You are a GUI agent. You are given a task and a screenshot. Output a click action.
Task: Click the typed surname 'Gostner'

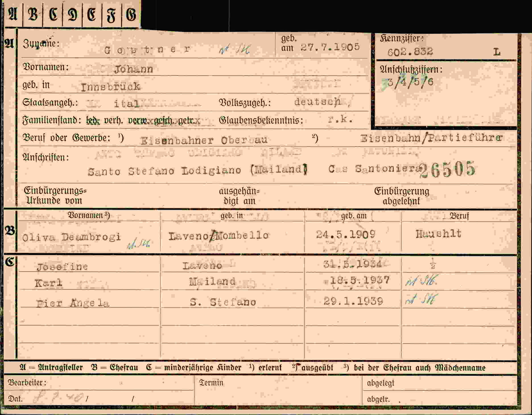coord(147,50)
